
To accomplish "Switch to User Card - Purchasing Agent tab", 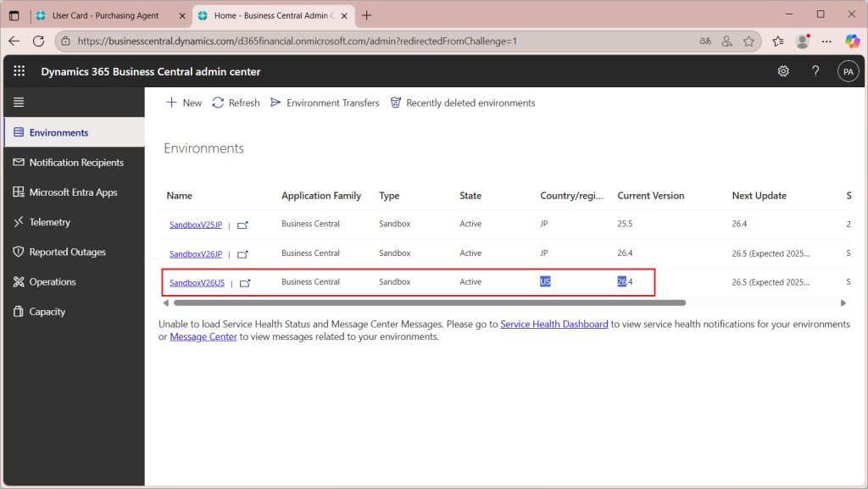I will coord(105,15).
